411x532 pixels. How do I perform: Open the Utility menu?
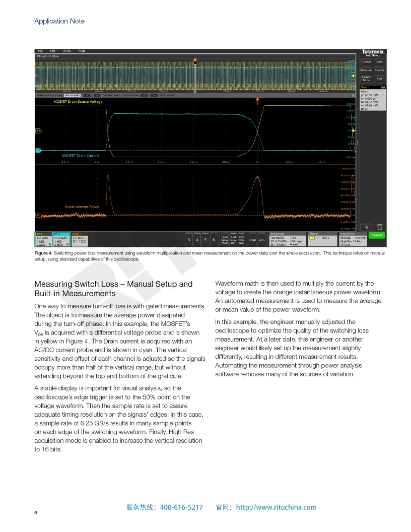[x=66, y=51]
